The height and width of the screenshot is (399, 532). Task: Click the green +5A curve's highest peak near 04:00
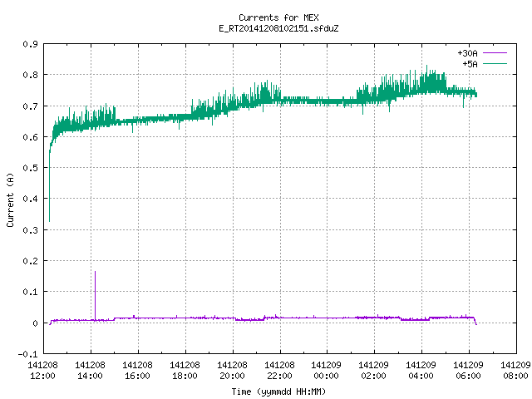(426, 66)
